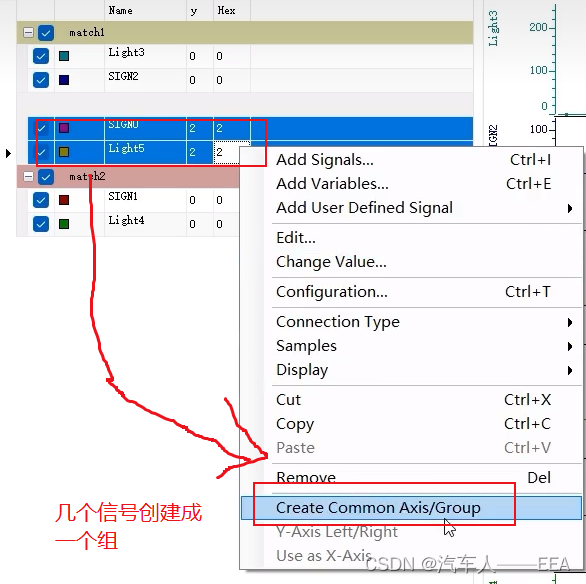
Task: Toggle the Light3 signal checkbox
Action: click(x=41, y=56)
